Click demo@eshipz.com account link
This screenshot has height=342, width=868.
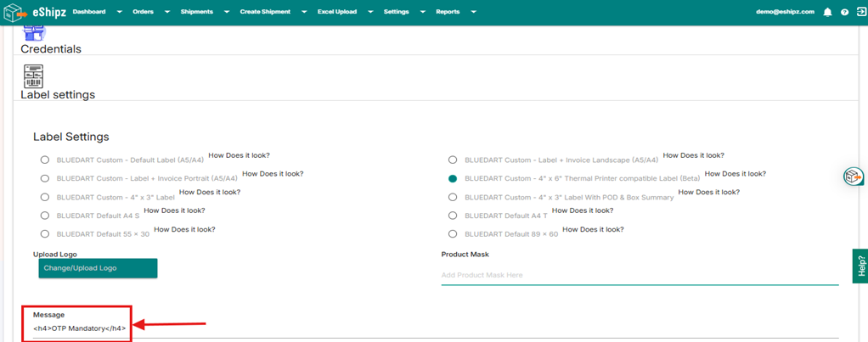[x=785, y=12]
